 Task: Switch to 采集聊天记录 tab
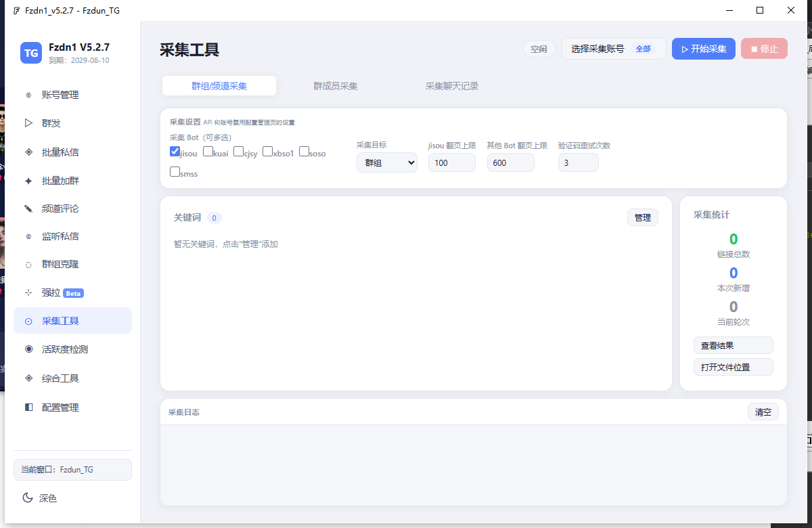click(x=452, y=86)
